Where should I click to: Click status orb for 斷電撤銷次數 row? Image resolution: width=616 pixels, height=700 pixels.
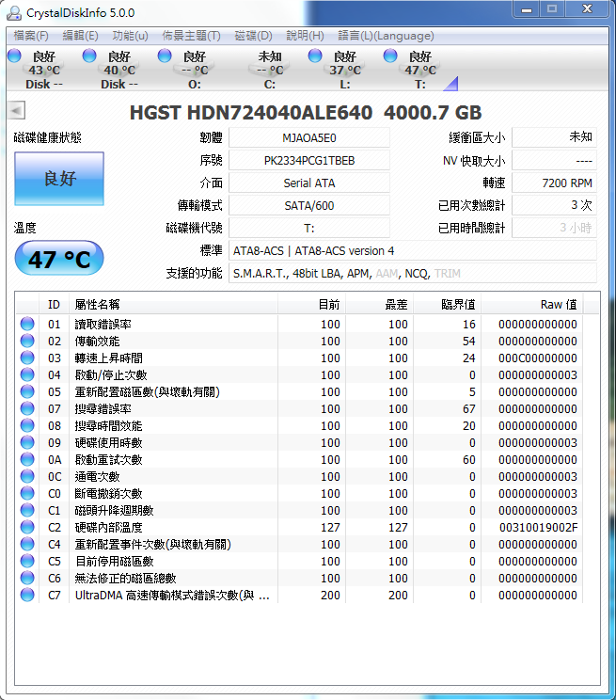tap(27, 493)
